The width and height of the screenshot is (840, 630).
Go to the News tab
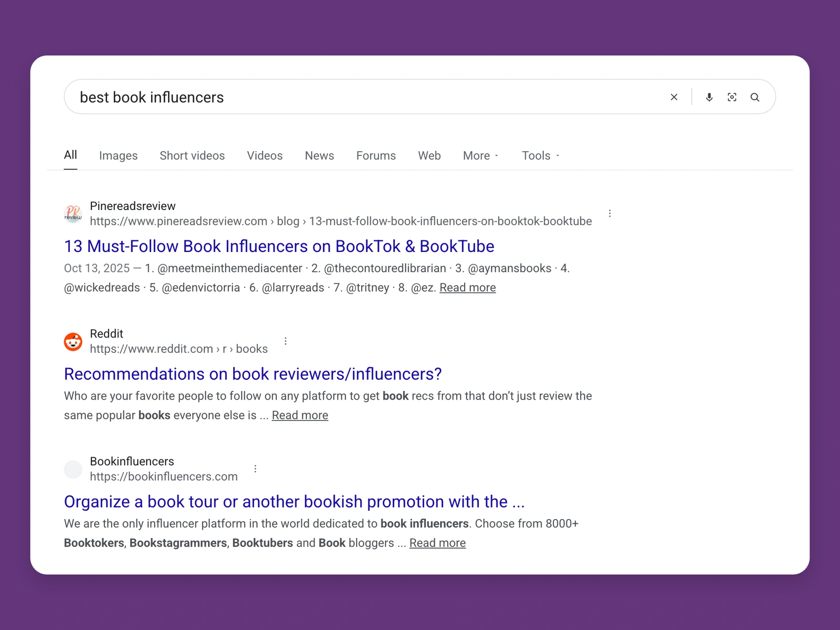tap(319, 155)
